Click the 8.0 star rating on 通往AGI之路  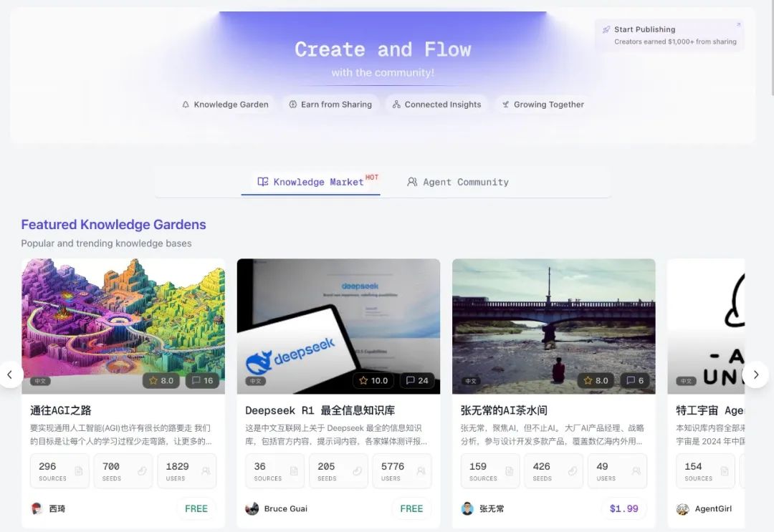click(161, 381)
